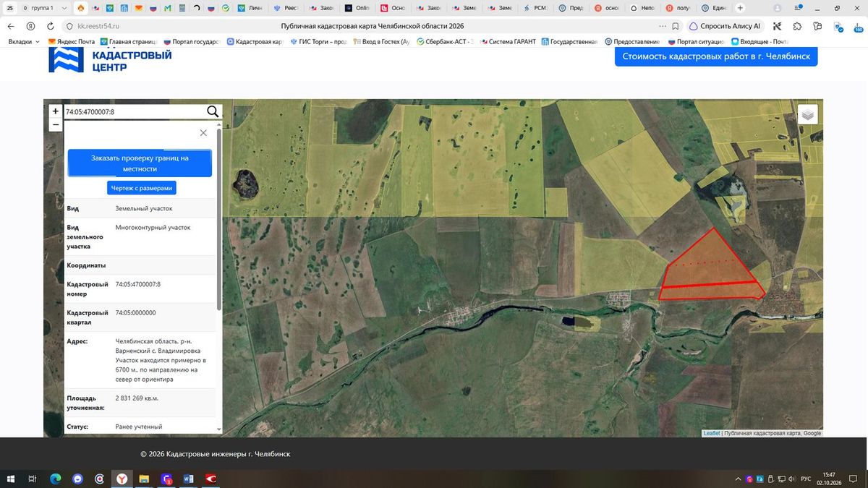Open the Windows Start menu

click(12, 479)
